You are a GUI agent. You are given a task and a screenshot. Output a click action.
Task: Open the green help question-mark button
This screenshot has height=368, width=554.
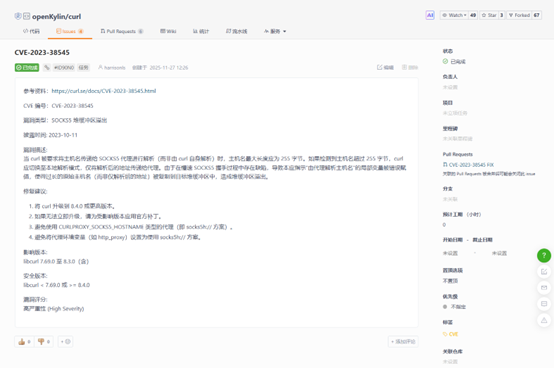click(x=544, y=255)
